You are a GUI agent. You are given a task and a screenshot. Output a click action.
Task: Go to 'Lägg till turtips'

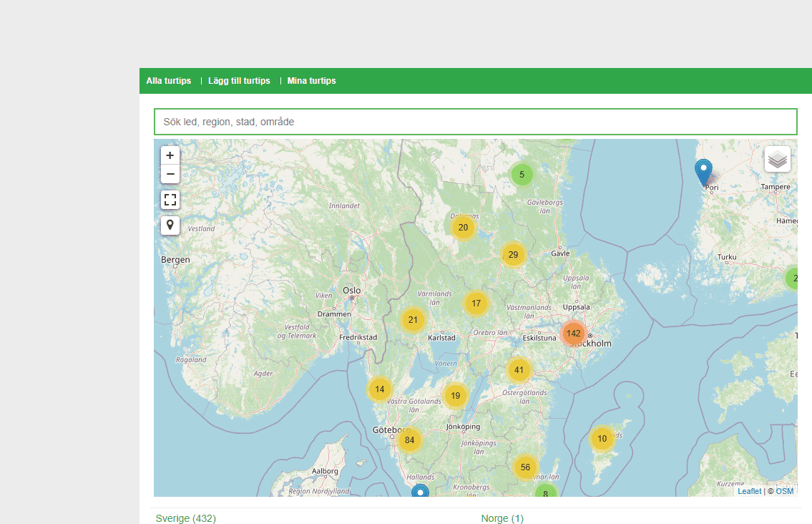pos(239,81)
